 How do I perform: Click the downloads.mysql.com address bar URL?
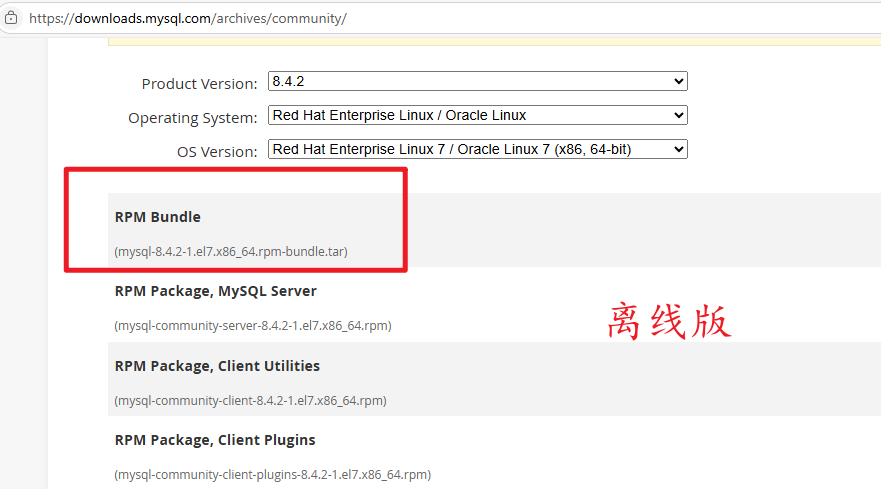188,19
